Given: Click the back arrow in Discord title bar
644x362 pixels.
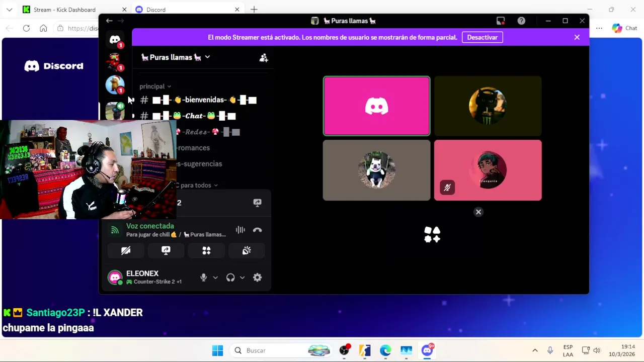Looking at the screenshot, I should pos(109,21).
